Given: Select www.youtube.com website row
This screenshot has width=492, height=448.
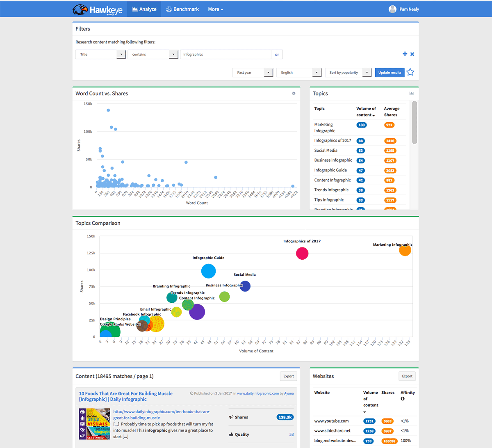Looking at the screenshot, I should 364,421.
